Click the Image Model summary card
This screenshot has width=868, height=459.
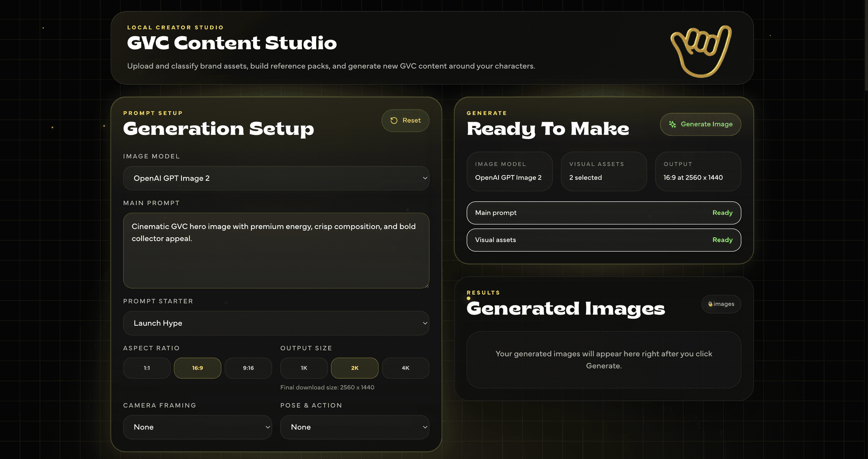tap(510, 171)
